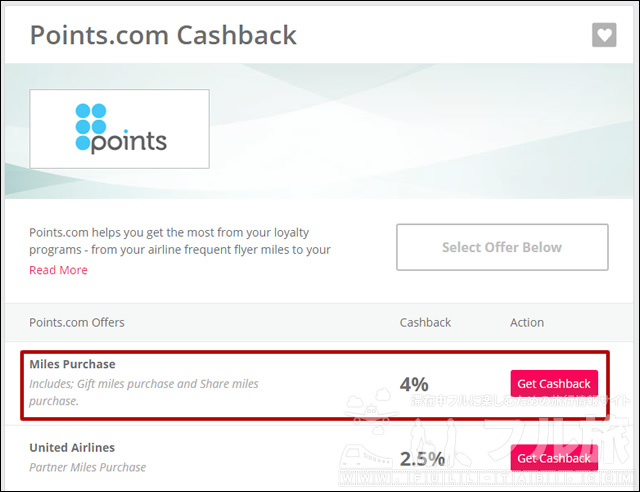Viewport: 640px width, 492px height.
Task: Select the United Airlines offer title
Action: (72, 447)
